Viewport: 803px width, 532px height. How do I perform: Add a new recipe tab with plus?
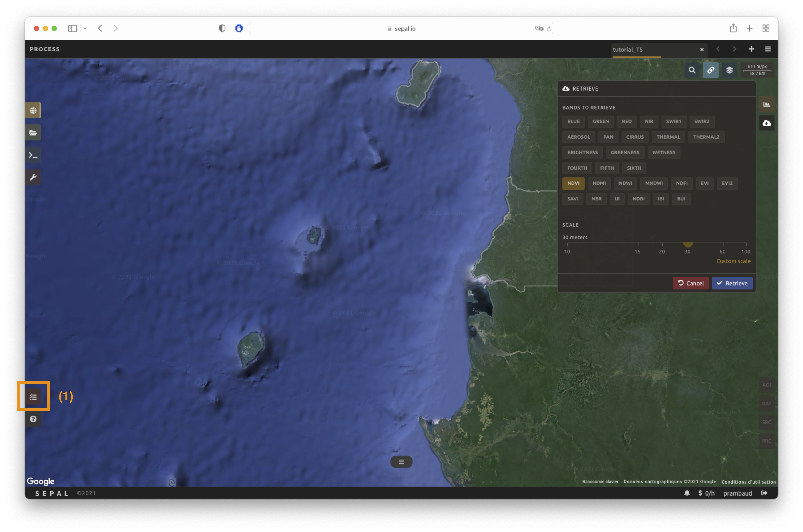[x=751, y=49]
